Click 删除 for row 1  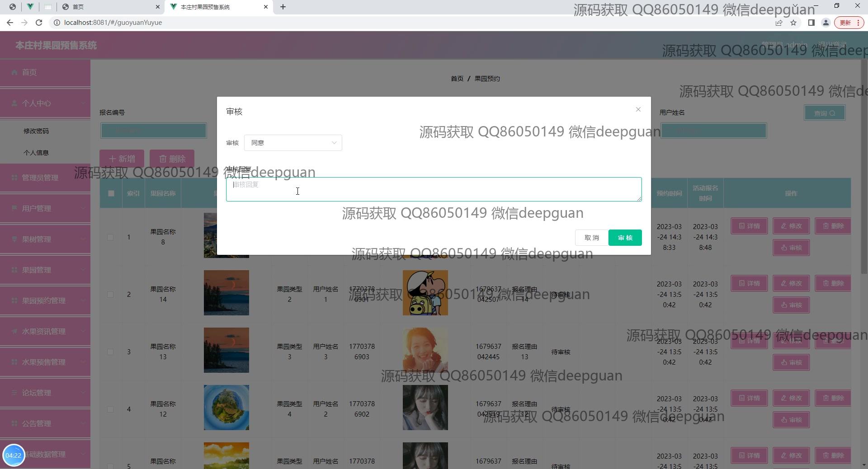tap(833, 226)
